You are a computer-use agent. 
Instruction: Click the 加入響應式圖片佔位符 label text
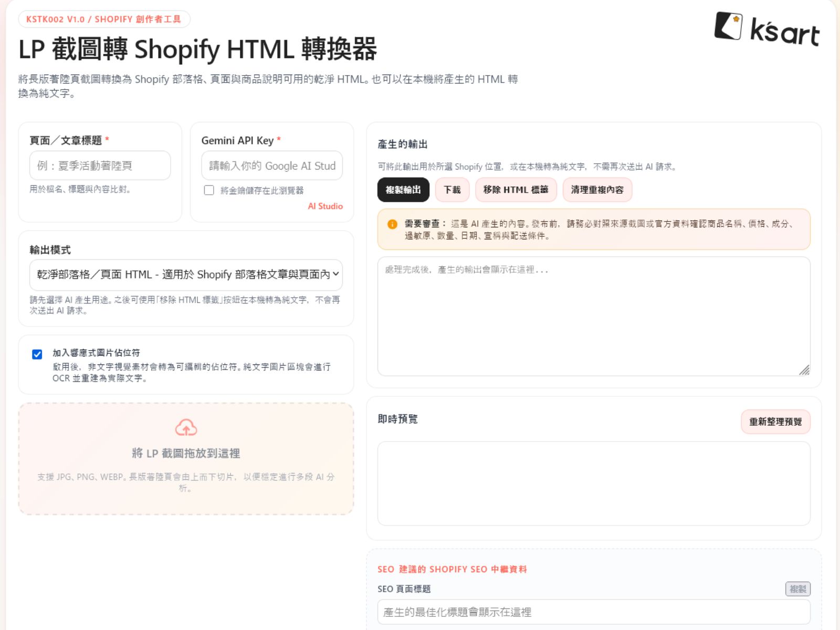point(96,353)
